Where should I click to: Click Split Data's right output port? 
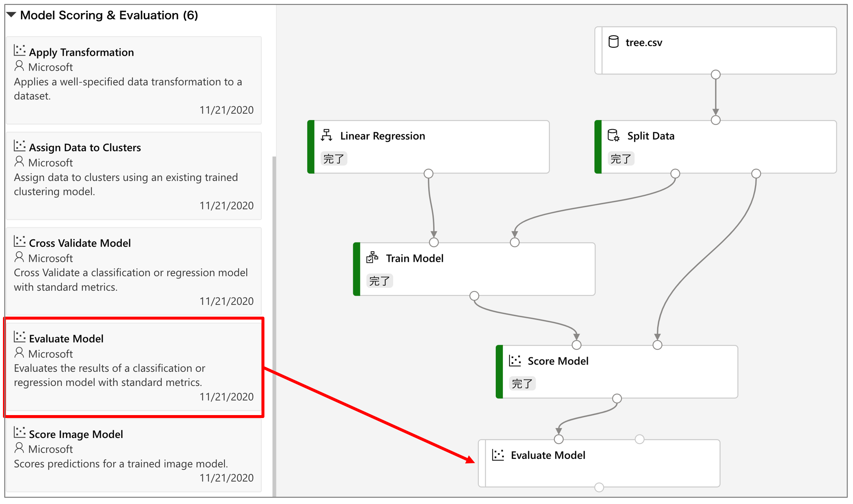pos(756,174)
